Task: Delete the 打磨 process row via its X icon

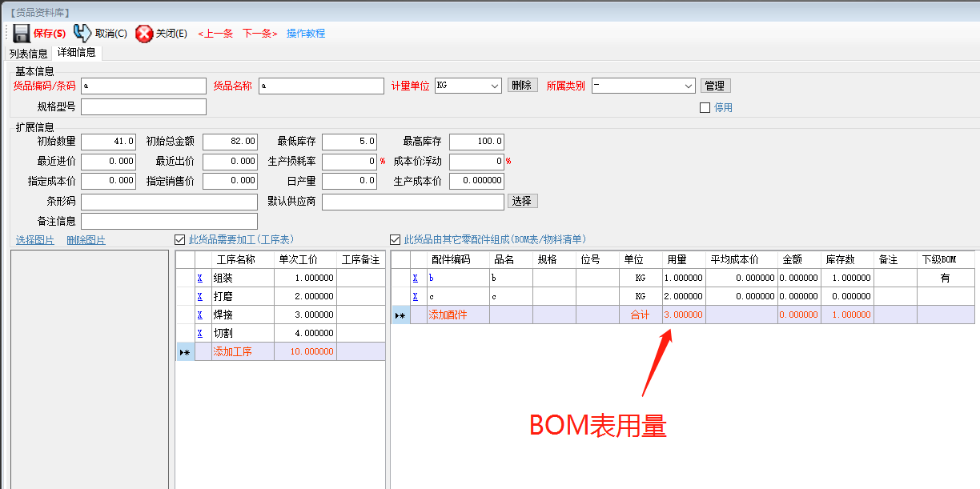Action: click(x=199, y=295)
